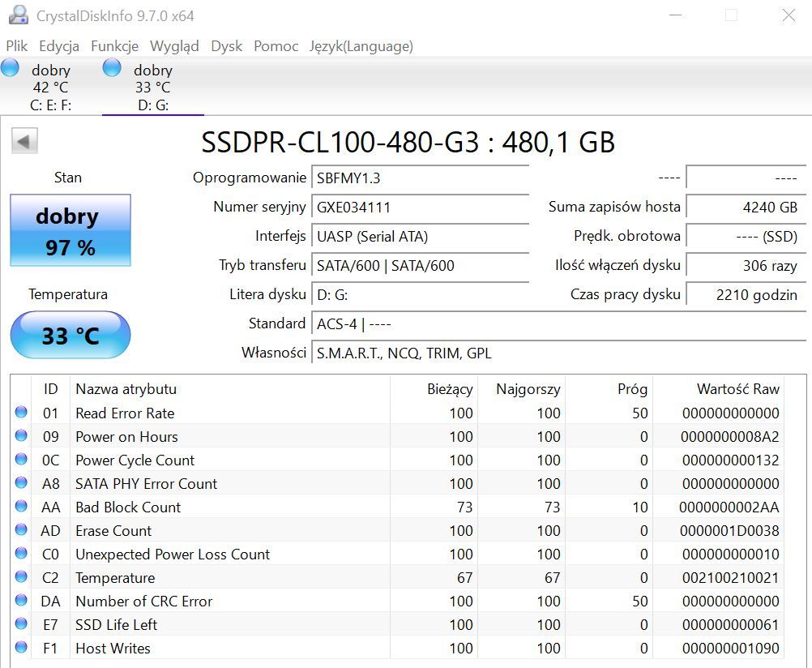Screen dimensions: 812x668
Task: Click status orb for Bad Block Count
Action: (21, 506)
